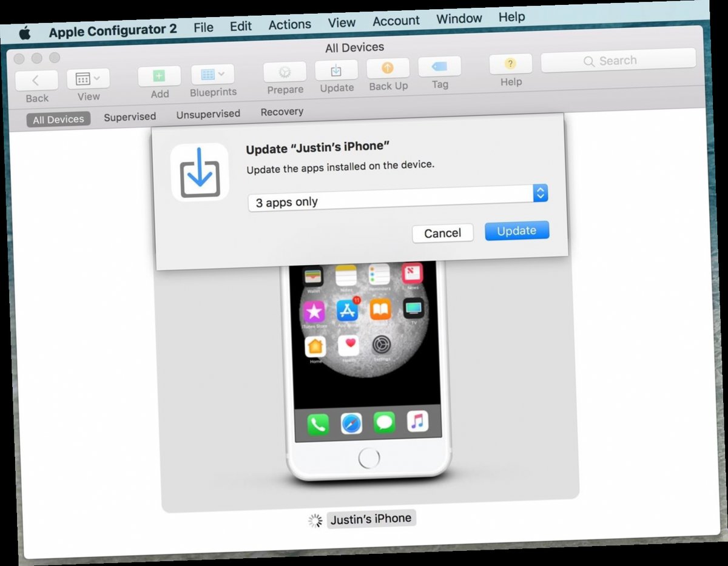Click the Back arrow toolbar button
This screenshot has height=566, width=728.
(x=36, y=80)
